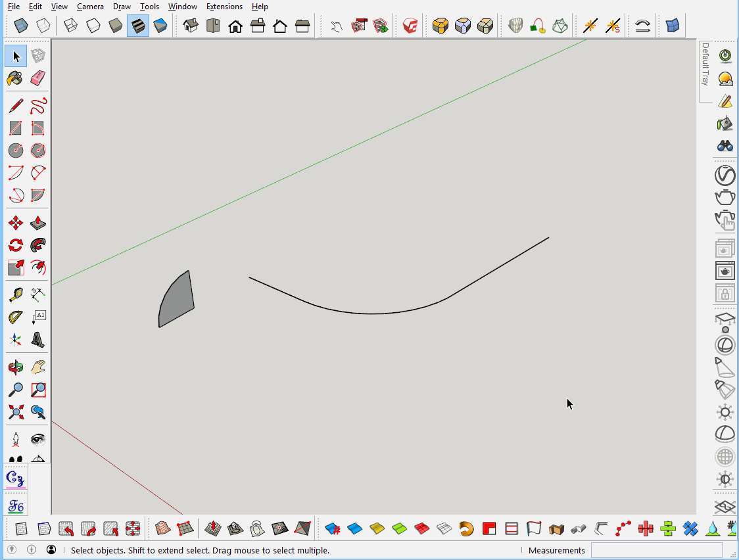Select the Orbit tool

(x=16, y=367)
